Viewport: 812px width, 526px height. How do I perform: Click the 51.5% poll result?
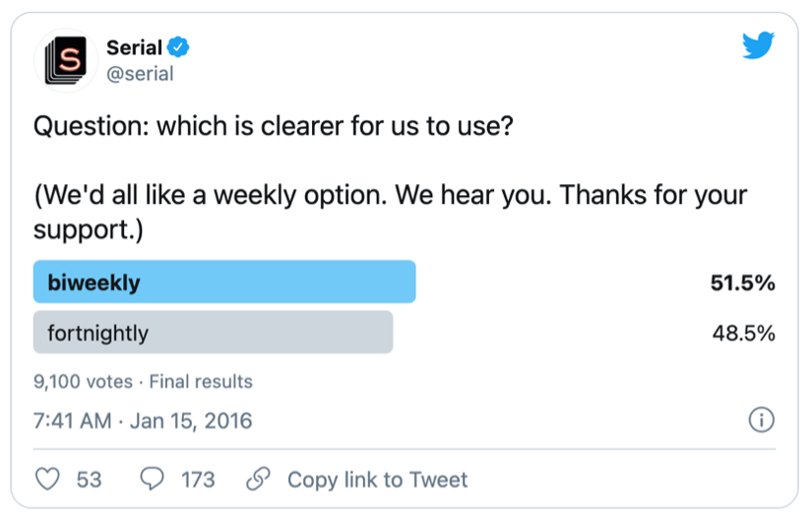point(742,283)
